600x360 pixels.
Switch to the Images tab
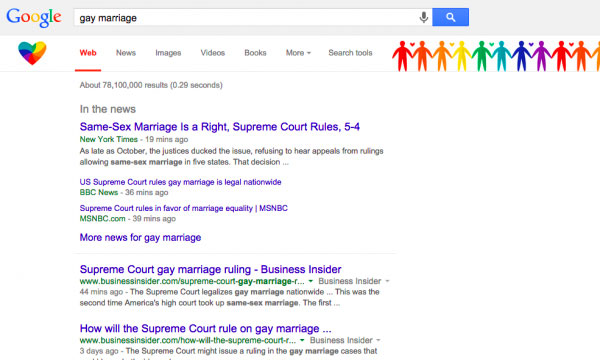168,53
